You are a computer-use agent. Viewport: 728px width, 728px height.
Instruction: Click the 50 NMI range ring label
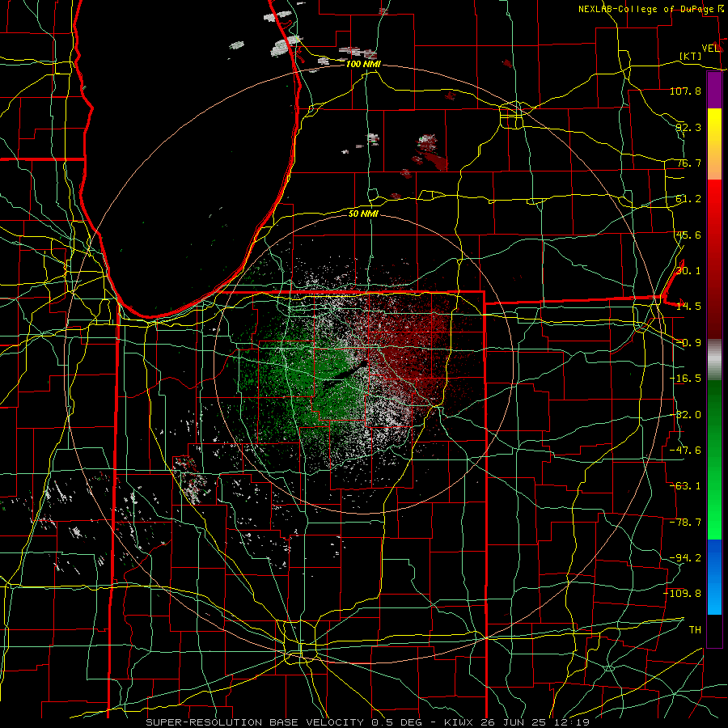click(x=363, y=214)
